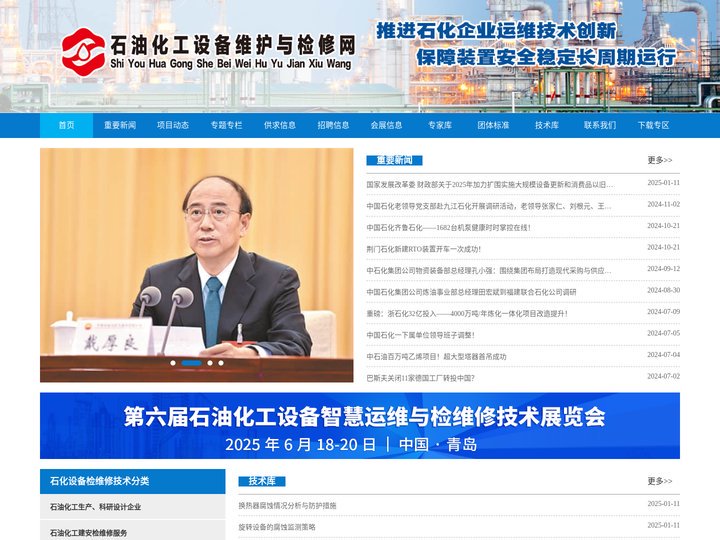
Task: Open category 石油化工建安检维修服务
Action: click(133, 532)
